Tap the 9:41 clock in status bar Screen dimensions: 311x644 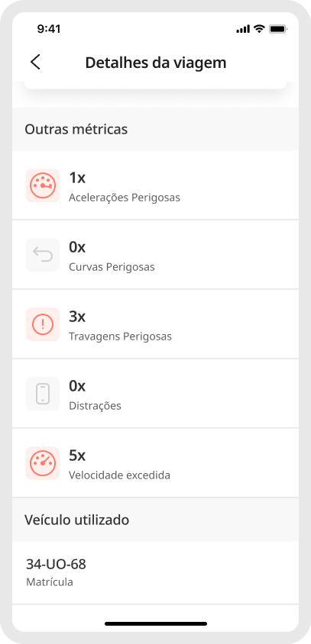tap(49, 29)
